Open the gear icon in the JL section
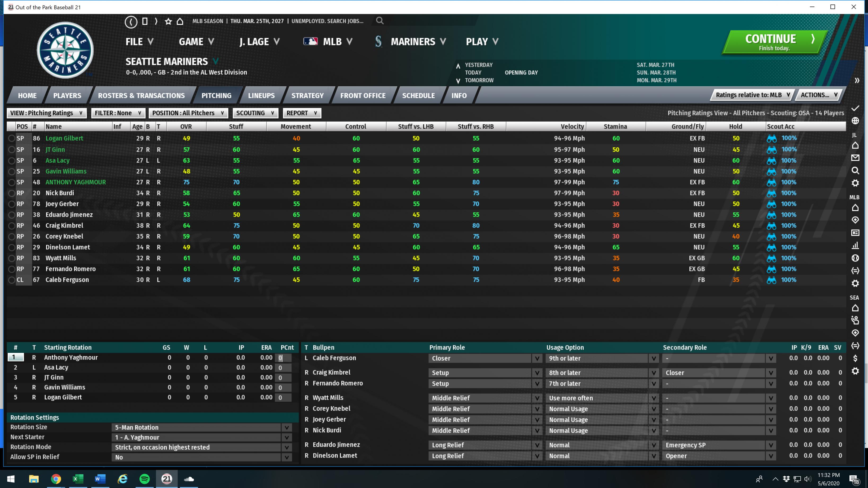 pos(855,183)
